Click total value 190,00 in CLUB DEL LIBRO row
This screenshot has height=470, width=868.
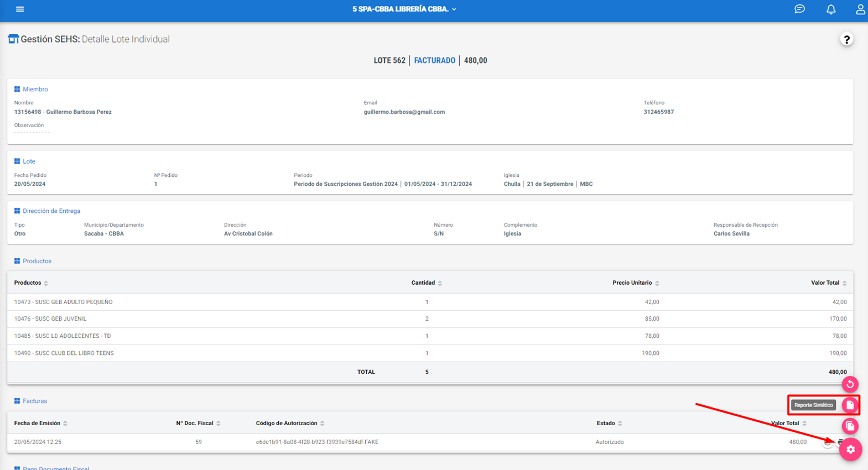pos(838,353)
